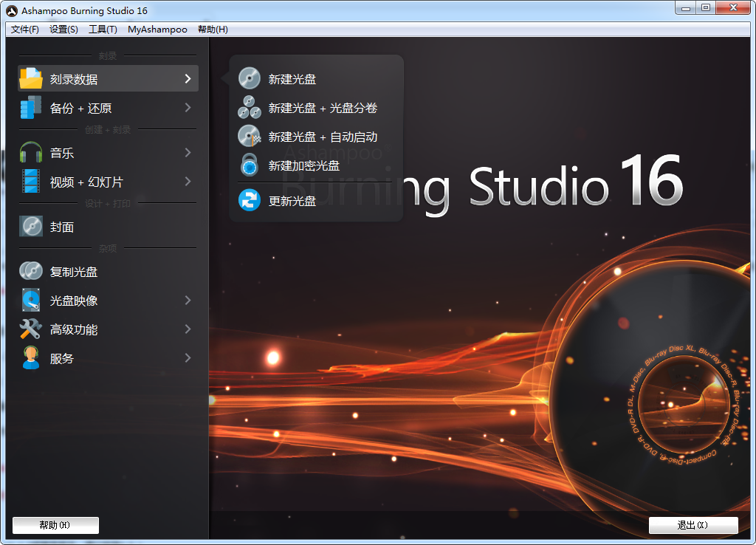Select the 高级功能 label
The image size is (756, 545).
pyautogui.click(x=74, y=329)
